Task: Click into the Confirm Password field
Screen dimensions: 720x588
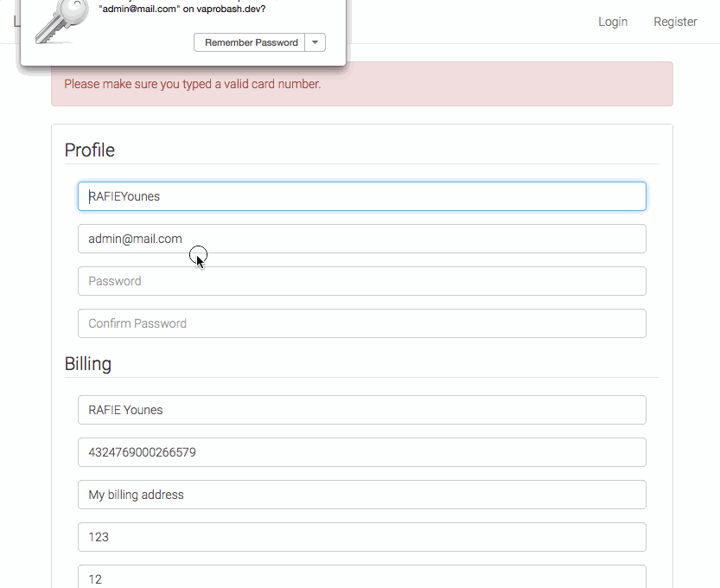Action: pyautogui.click(x=362, y=323)
